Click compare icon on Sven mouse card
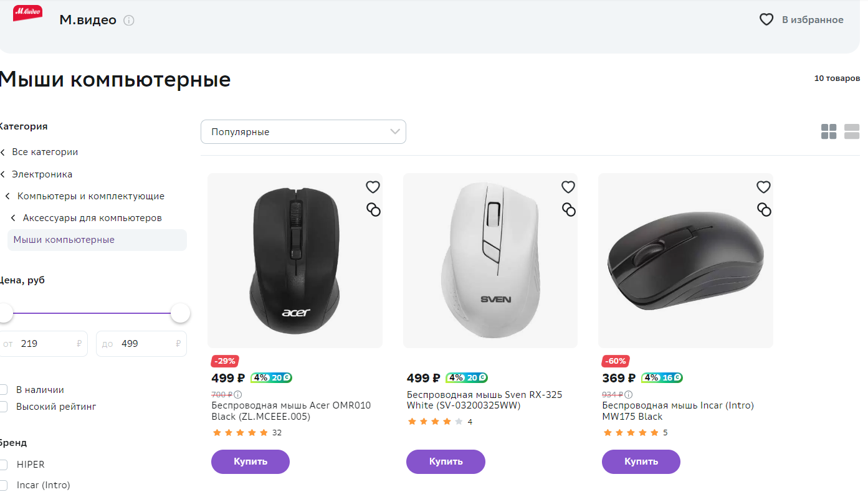Screen dimensions: 868x492 click(569, 209)
